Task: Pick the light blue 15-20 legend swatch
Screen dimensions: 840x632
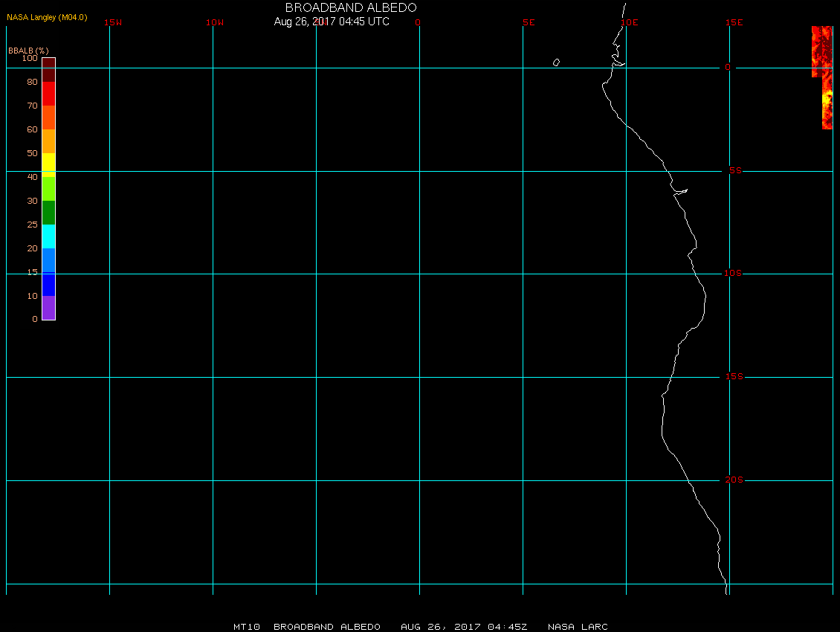Action: 49,260
